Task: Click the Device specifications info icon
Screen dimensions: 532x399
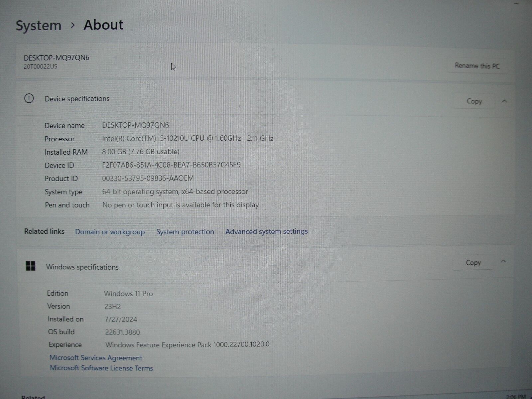Action: 29,98
